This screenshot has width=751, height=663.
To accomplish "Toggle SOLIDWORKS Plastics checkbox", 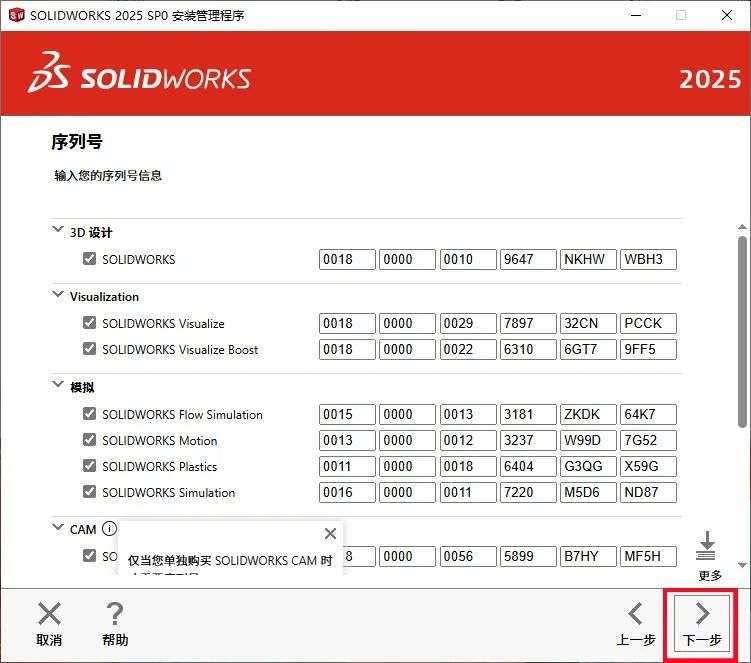I will pyautogui.click(x=89, y=466).
